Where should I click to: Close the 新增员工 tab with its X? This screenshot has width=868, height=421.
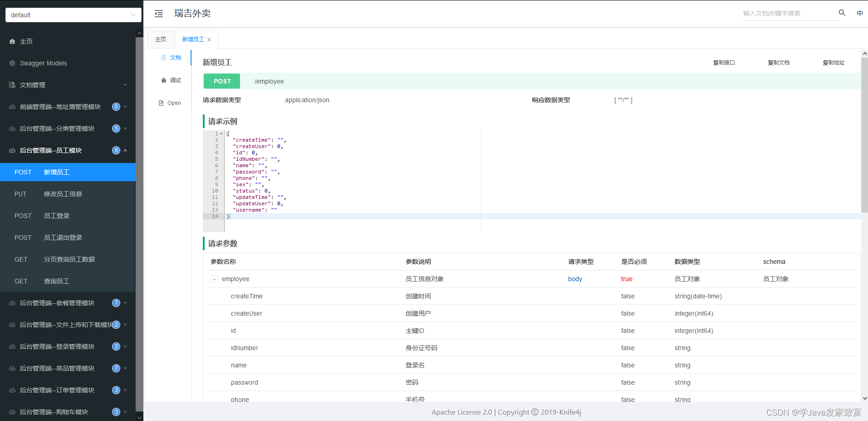pyautogui.click(x=209, y=40)
